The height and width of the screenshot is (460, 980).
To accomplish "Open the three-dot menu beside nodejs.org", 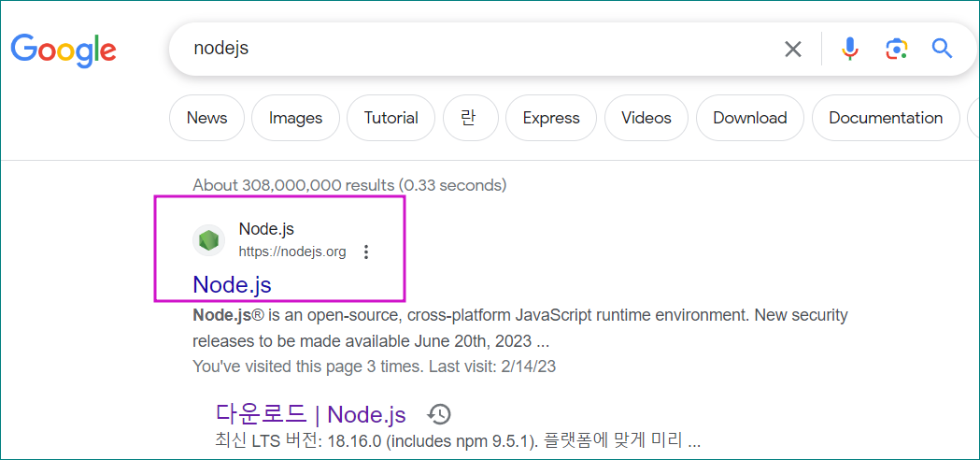I will click(x=366, y=252).
